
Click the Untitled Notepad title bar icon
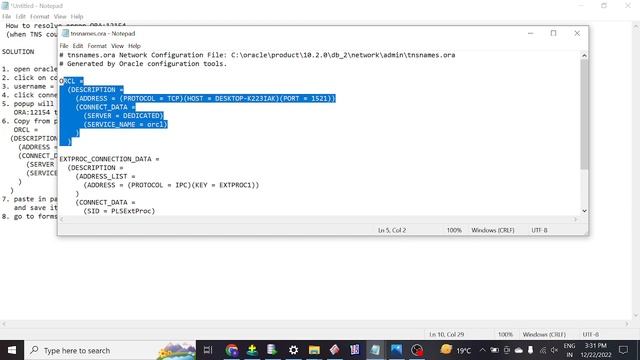pyautogui.click(x=5, y=6)
